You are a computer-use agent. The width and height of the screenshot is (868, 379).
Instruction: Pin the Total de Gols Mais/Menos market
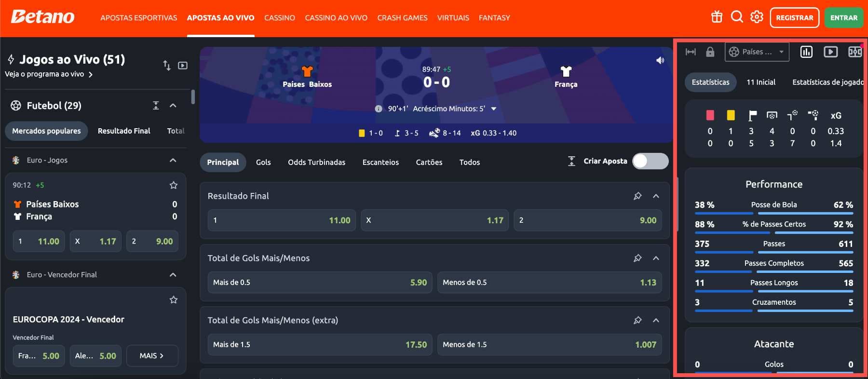tap(637, 258)
